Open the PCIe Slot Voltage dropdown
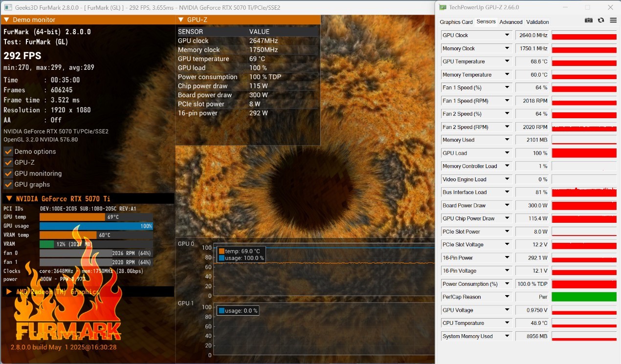Viewport: 621px width, 364px height. pos(507,245)
